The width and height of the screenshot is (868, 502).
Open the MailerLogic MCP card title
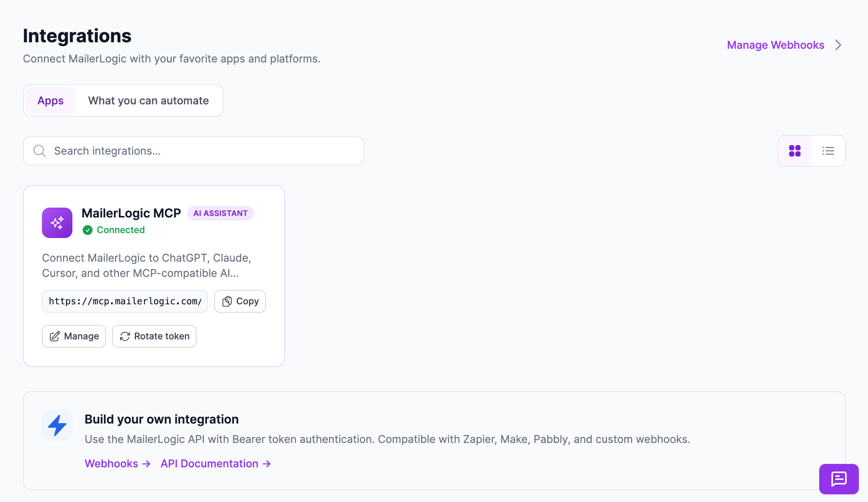point(131,213)
